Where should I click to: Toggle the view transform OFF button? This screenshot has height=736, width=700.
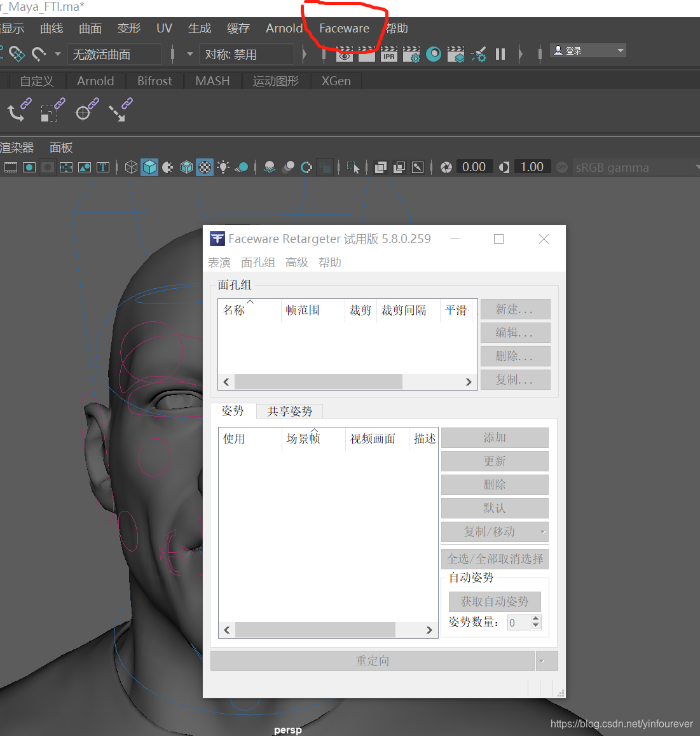[561, 167]
